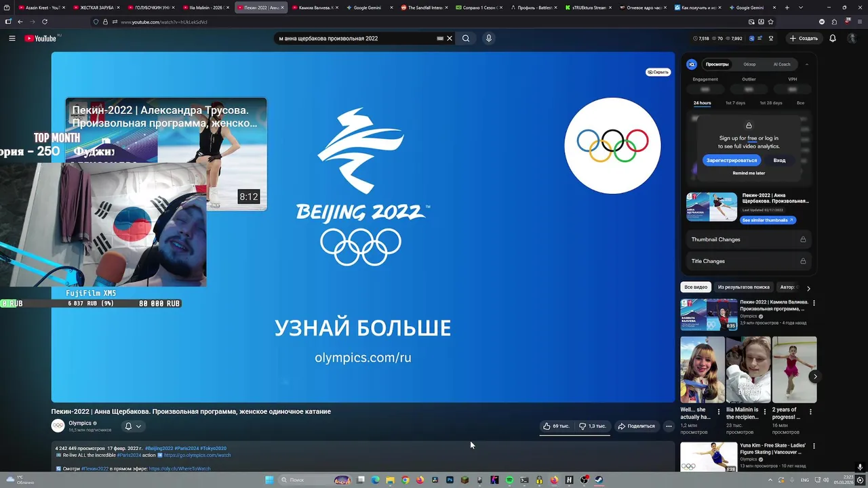Select the 1st 7 days tab
This screenshot has height=488, width=868.
735,103
